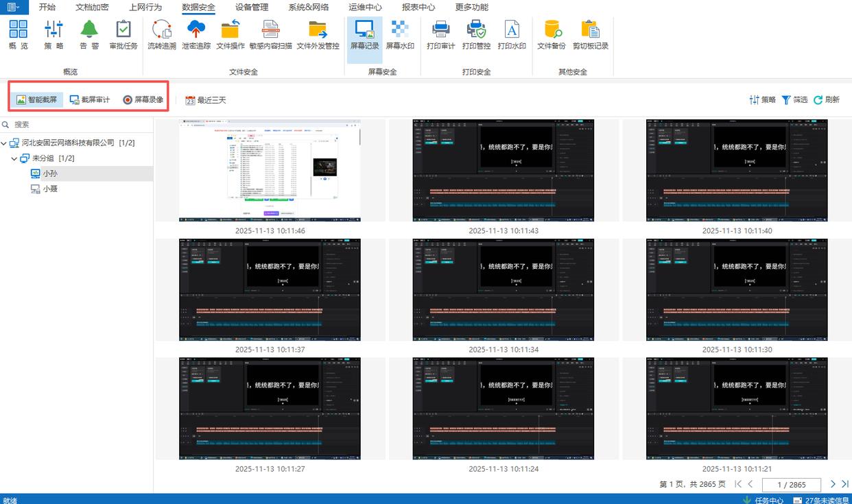Switch to 智能截屏 view mode
Viewport: 852px width, 504px height.
pyautogui.click(x=37, y=99)
